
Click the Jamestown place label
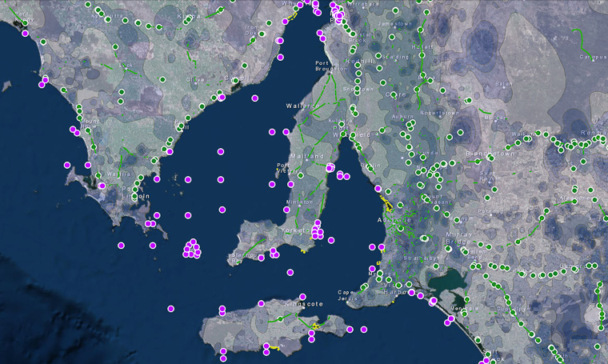[394, 24]
